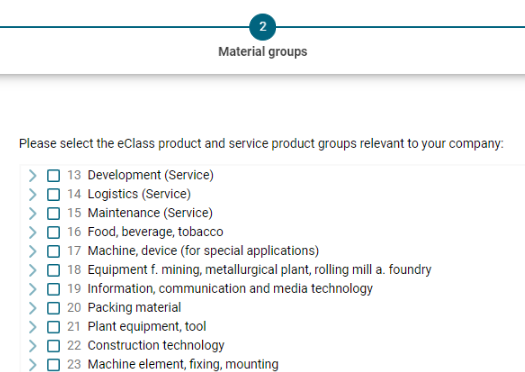Select the Maintenance (Service) label
This screenshot has width=525, height=372.
point(150,213)
